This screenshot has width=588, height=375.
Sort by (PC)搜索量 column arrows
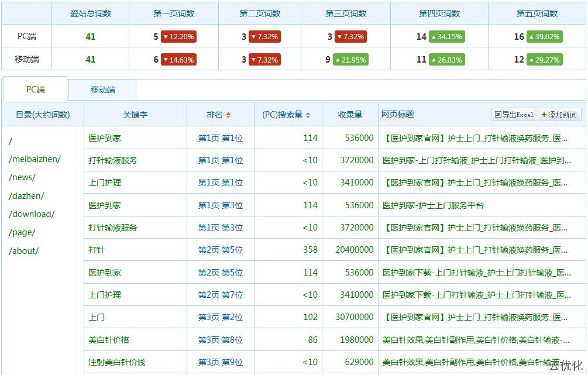click(x=308, y=115)
